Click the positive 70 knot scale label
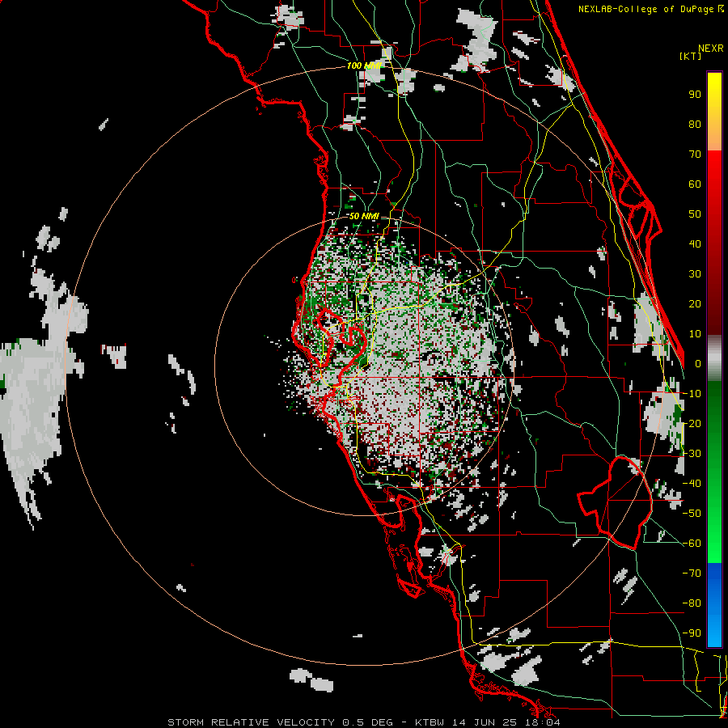 coord(695,154)
